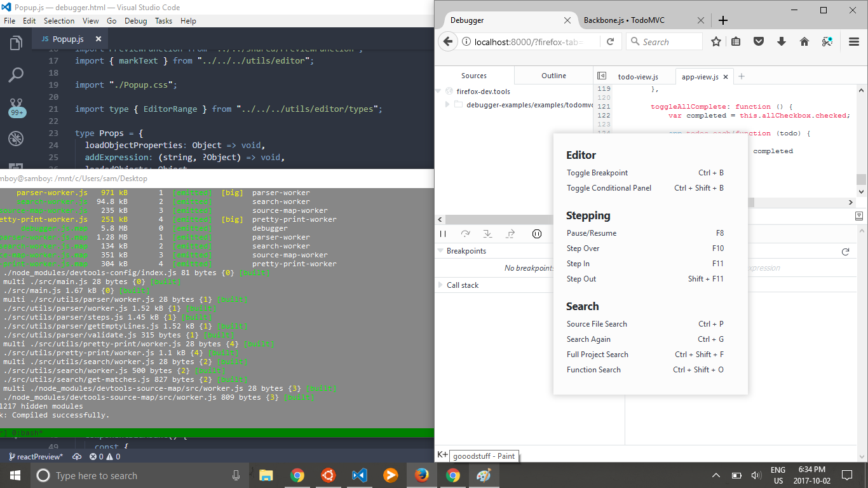This screenshot has width=868, height=488.
Task: Go to Firefox home page icon
Action: 804,42
